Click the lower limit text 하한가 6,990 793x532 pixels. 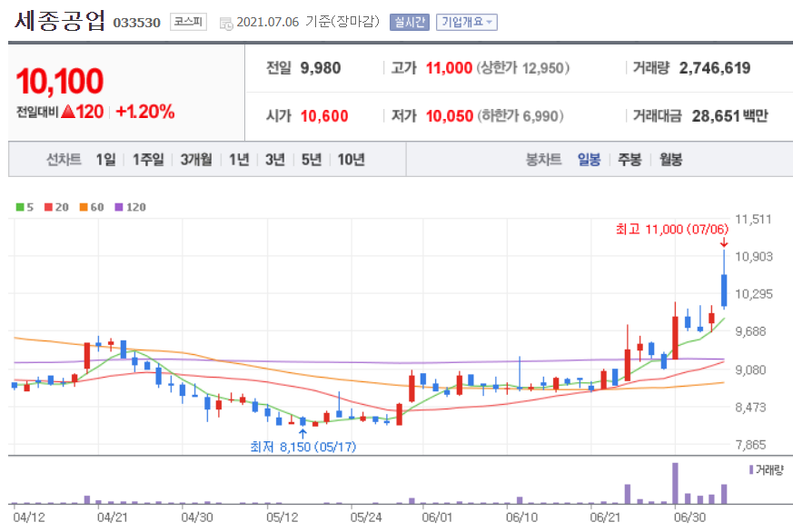tap(520, 116)
